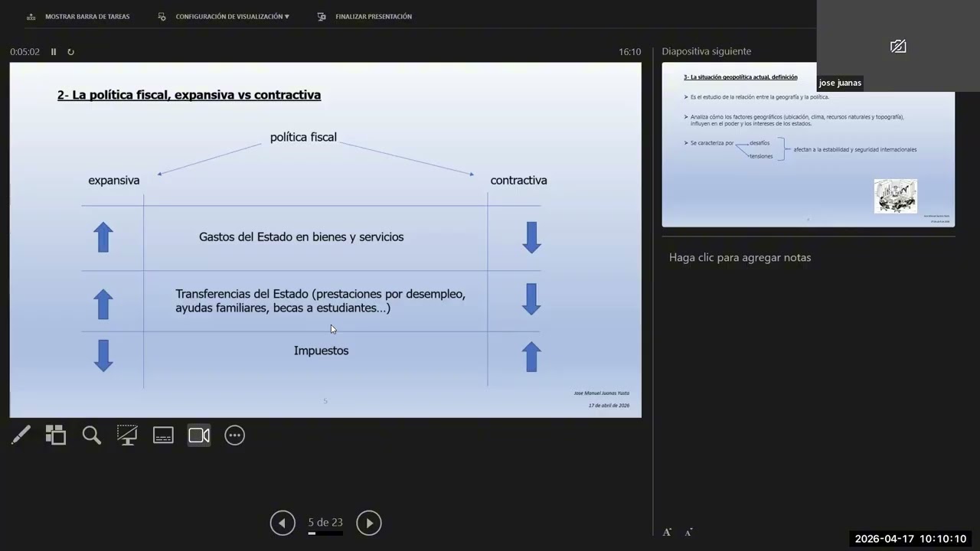Viewport: 980px width, 551px height.
Task: Pause the presentation timer
Action: (x=54, y=52)
